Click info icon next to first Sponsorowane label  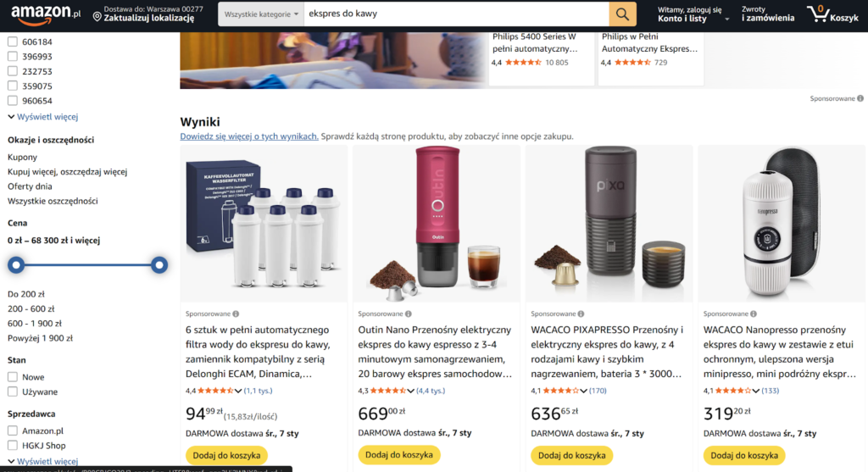[x=236, y=314]
